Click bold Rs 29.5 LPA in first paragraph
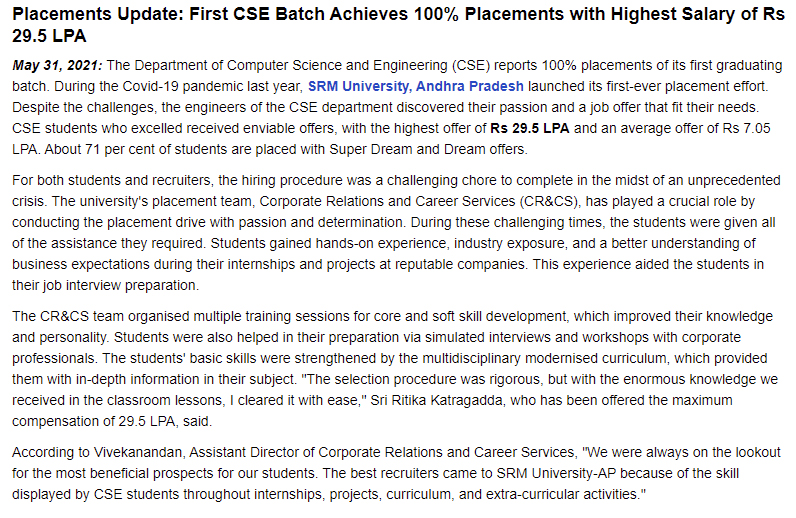This screenshot has height=518, width=796. click(x=530, y=129)
